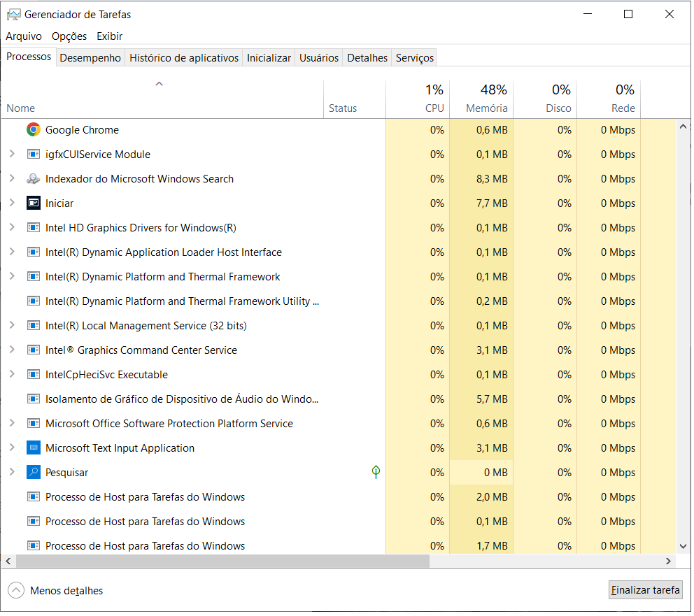Open the Usuários tab
Screen dimensions: 694x616
pos(319,58)
